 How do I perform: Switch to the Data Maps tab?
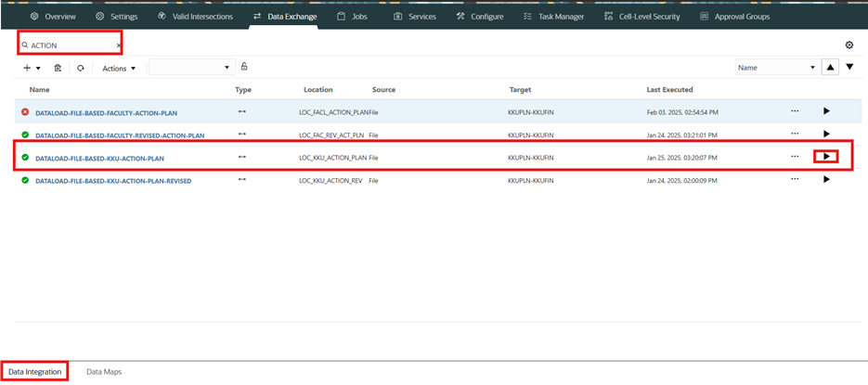[x=104, y=372]
